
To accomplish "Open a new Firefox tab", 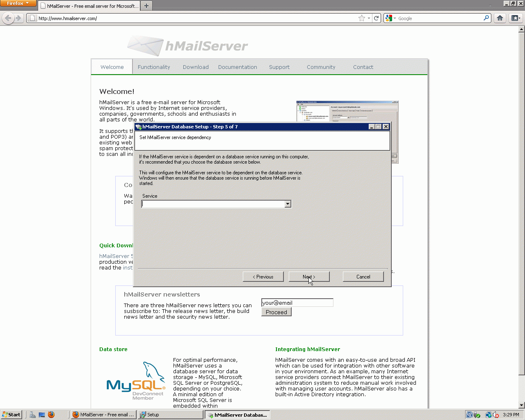I will click(x=146, y=6).
